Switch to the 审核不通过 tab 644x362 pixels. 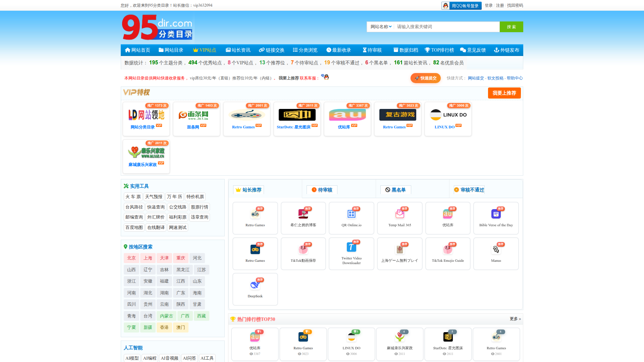(x=469, y=190)
